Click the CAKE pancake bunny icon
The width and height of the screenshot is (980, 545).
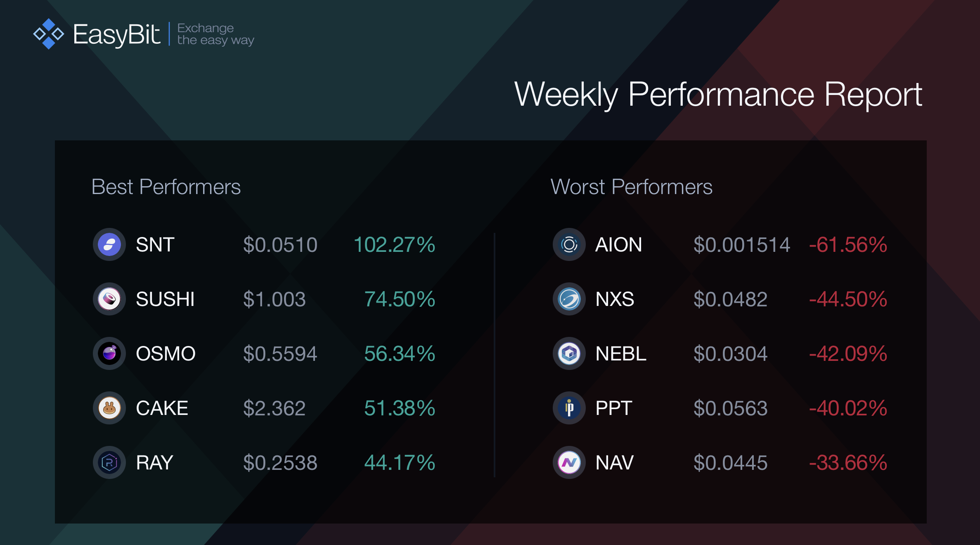109,408
